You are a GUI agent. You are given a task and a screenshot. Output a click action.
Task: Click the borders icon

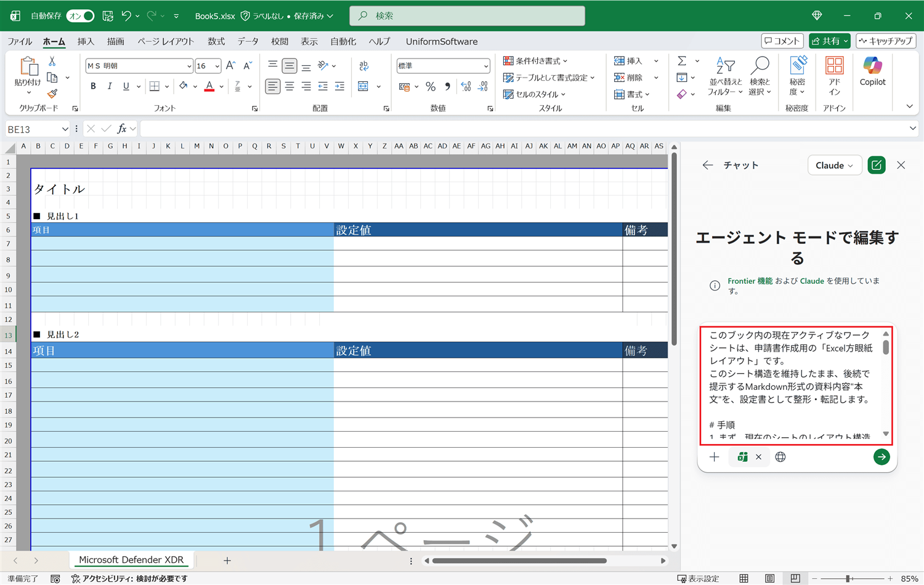pos(155,86)
